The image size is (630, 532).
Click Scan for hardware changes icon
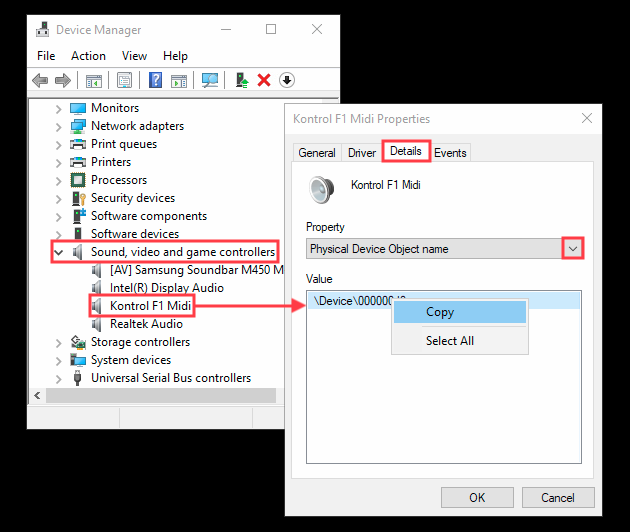pos(210,80)
